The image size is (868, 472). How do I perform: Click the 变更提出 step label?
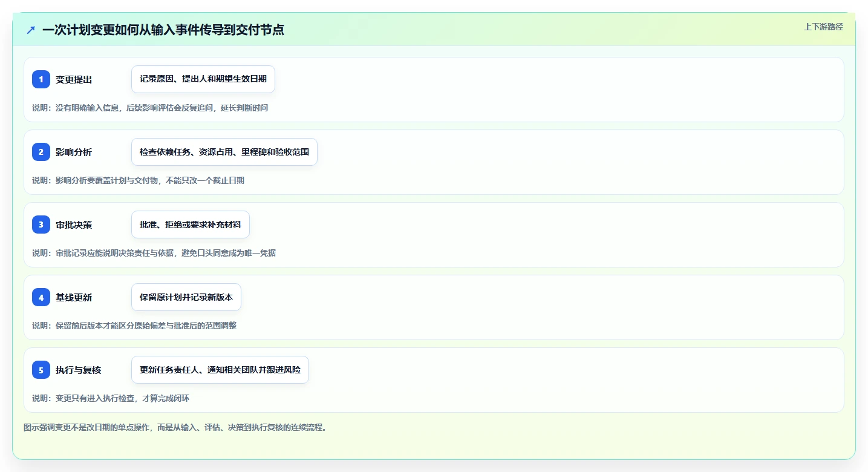click(74, 79)
